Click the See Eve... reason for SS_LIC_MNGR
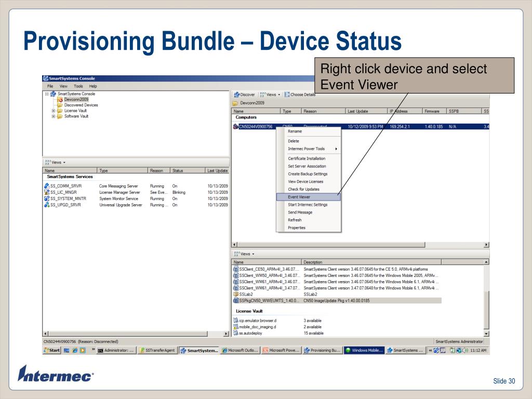 [159, 192]
